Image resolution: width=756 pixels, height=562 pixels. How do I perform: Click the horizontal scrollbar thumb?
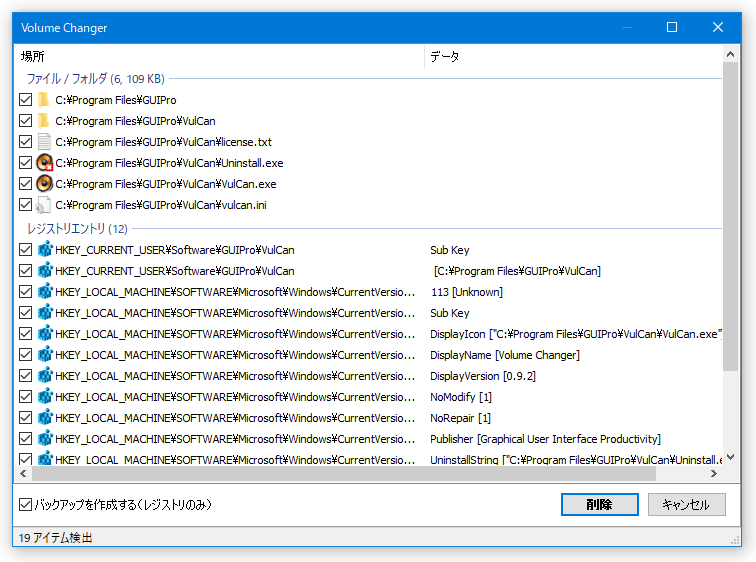(344, 474)
